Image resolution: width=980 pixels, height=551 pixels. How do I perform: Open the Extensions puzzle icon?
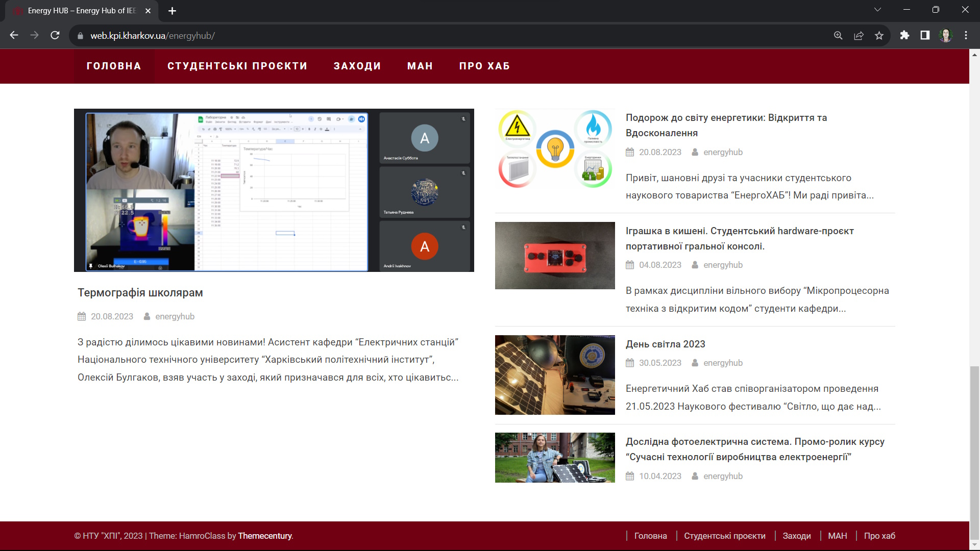click(904, 35)
